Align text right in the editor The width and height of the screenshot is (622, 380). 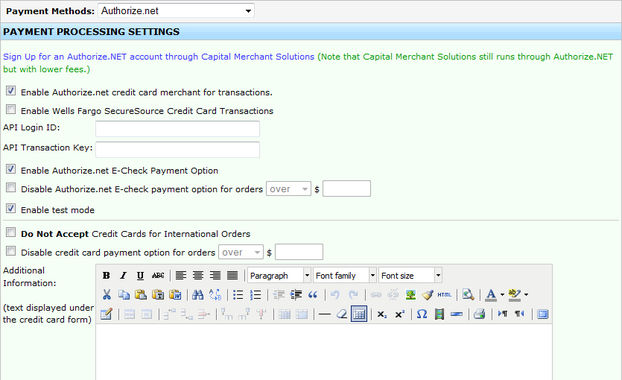(x=215, y=275)
